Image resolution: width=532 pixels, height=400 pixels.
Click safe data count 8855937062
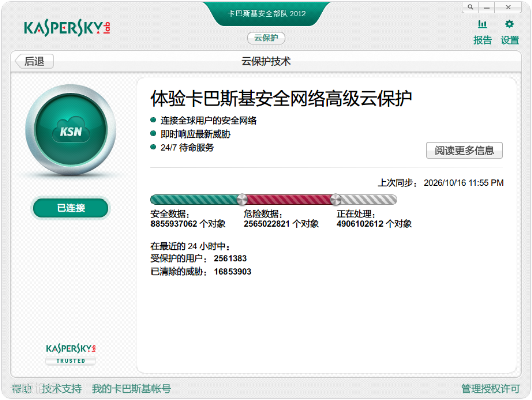[x=174, y=224]
